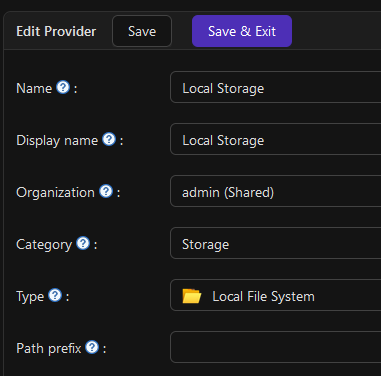Click the Category label text
The image size is (381, 376).
(x=44, y=245)
